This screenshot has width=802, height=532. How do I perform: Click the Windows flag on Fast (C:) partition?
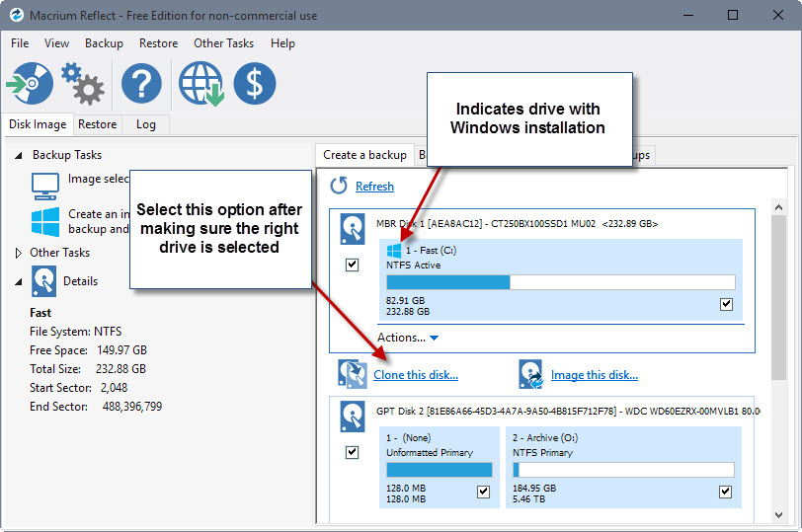394,251
